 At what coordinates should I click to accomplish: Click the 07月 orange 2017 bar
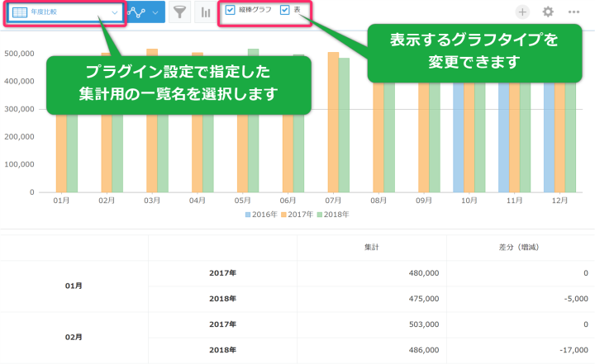[x=333, y=122]
